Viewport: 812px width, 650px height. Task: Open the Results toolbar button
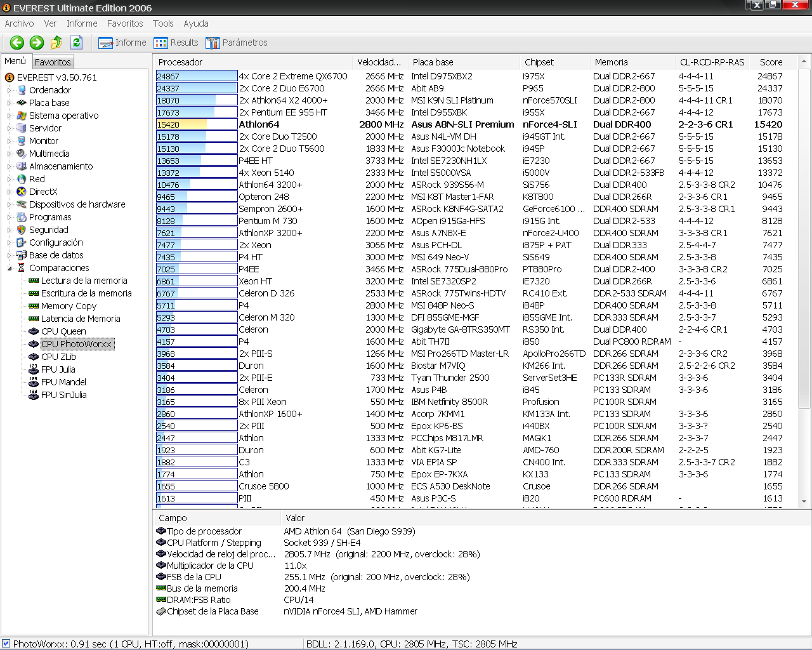(x=176, y=43)
